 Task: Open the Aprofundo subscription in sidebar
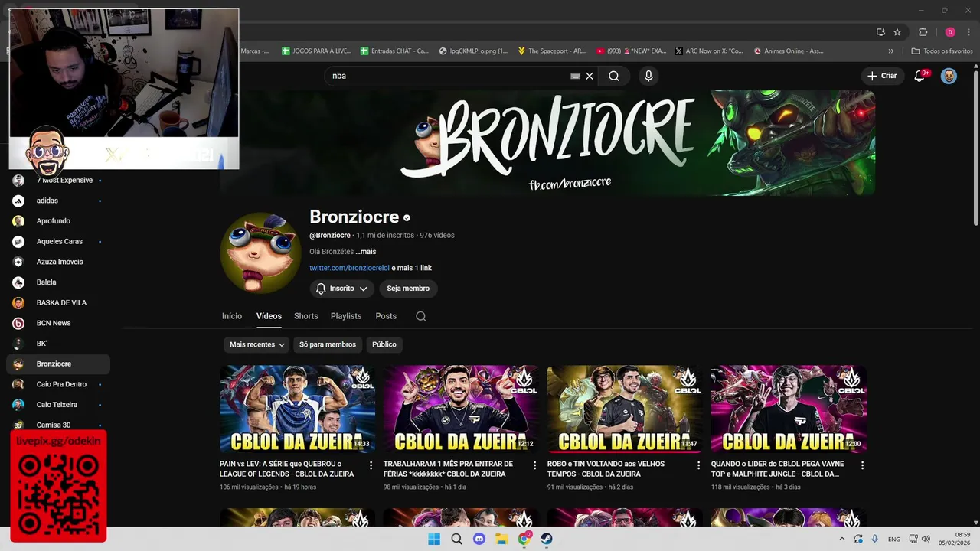click(x=58, y=221)
